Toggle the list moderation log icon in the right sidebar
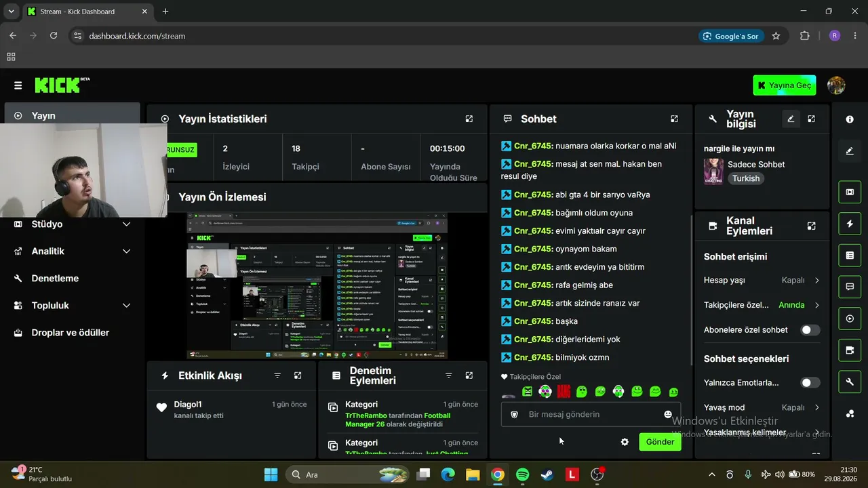This screenshot has width=868, height=488. pos(850,256)
